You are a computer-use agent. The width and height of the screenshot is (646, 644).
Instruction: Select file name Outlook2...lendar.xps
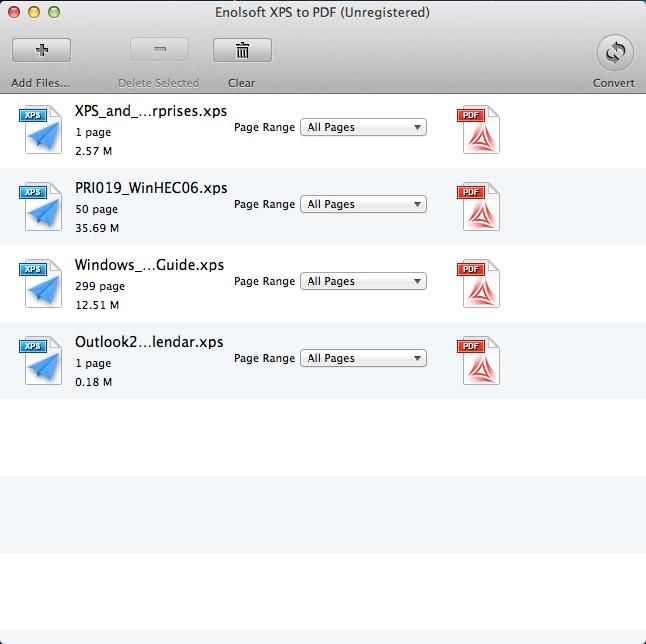(149, 342)
